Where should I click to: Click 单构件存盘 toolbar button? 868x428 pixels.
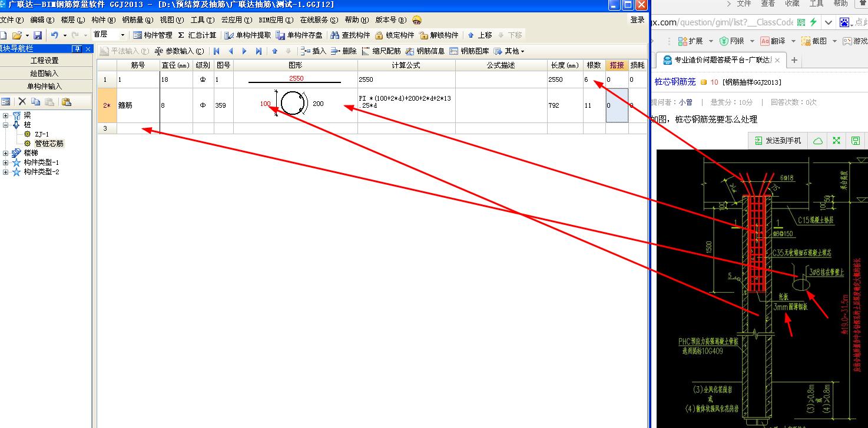coord(299,35)
